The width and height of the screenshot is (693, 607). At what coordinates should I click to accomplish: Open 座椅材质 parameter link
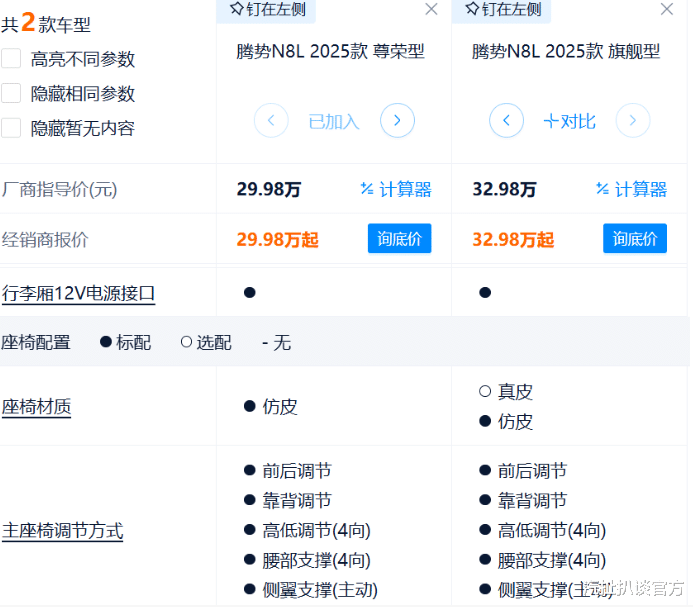36,407
